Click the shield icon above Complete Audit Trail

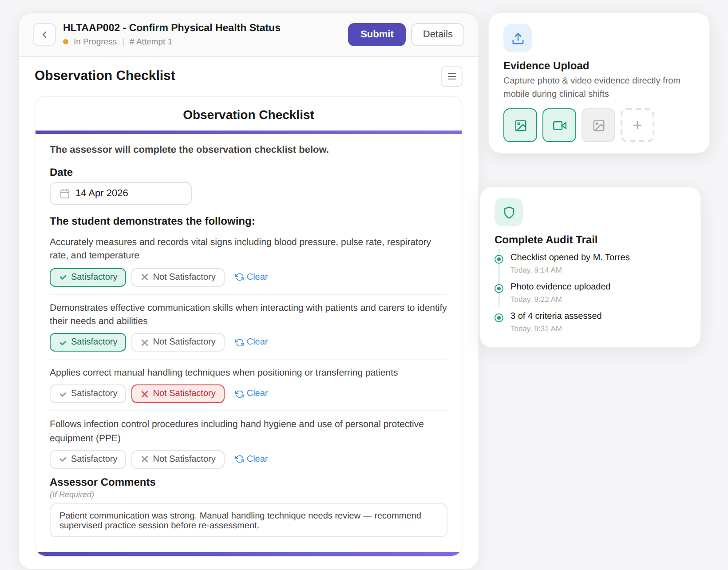tap(509, 212)
